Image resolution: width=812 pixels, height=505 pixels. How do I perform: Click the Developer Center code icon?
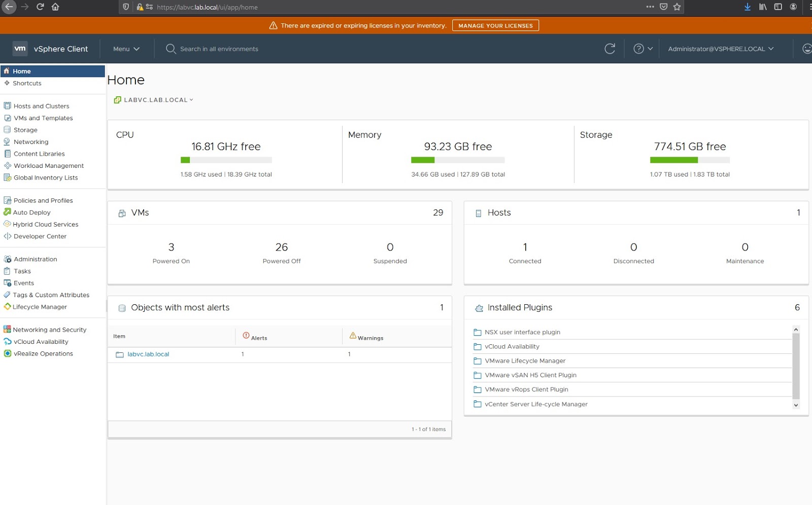click(x=7, y=236)
